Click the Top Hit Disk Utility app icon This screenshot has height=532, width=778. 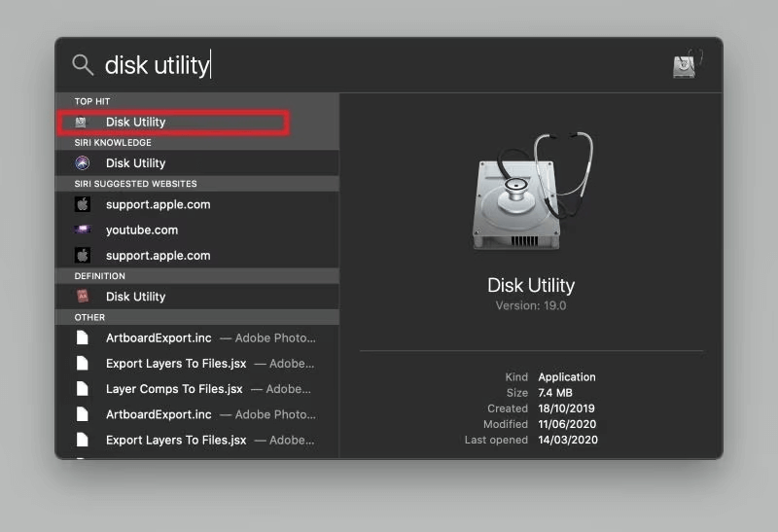(82, 123)
